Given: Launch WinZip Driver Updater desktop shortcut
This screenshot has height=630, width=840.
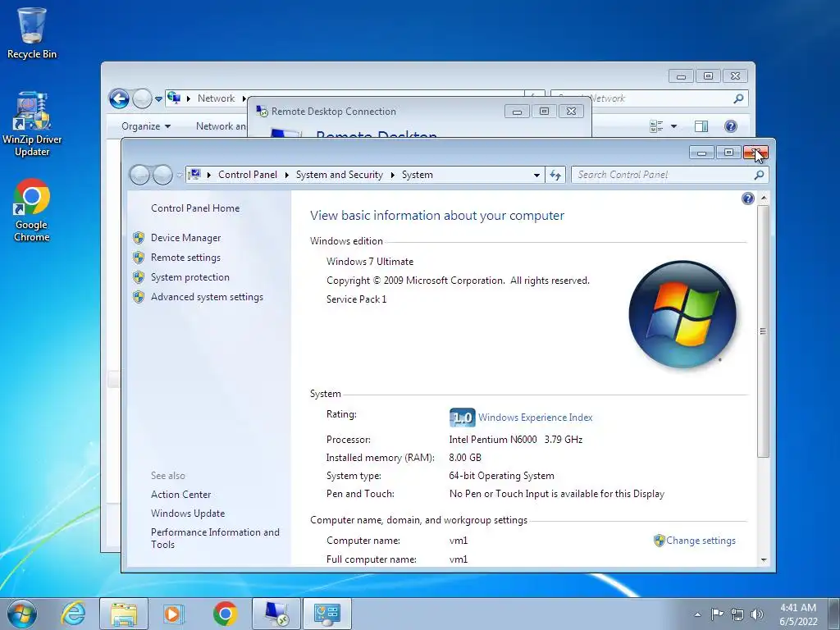Looking at the screenshot, I should (32, 124).
